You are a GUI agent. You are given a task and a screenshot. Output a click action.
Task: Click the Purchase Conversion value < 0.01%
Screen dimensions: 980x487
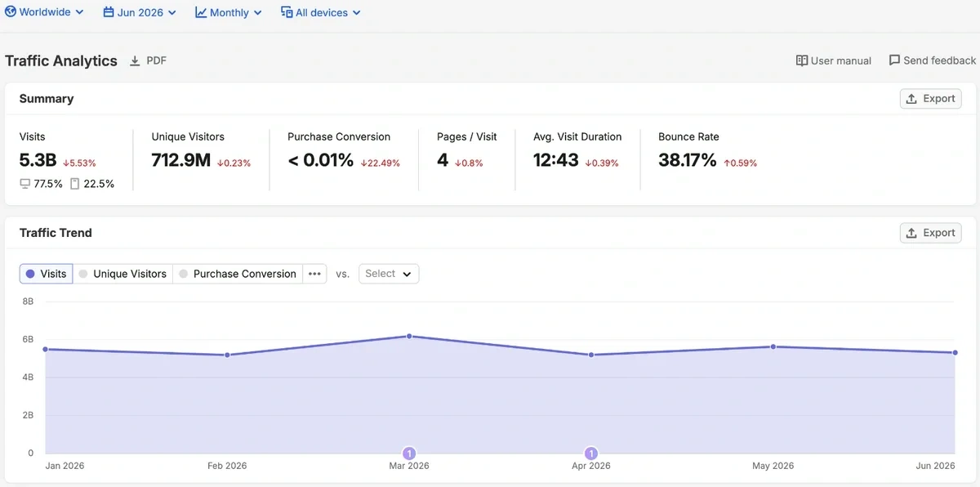pos(321,160)
